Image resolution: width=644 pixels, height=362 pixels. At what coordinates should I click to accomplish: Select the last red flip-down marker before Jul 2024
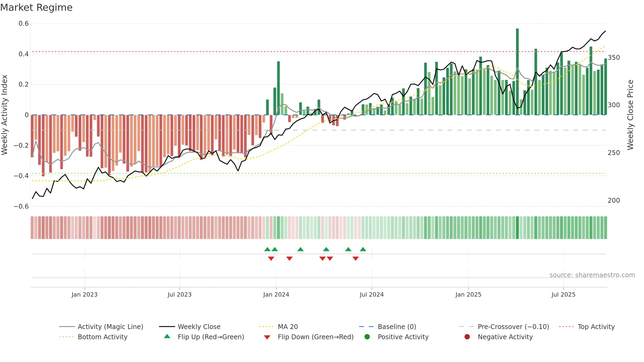356,258
